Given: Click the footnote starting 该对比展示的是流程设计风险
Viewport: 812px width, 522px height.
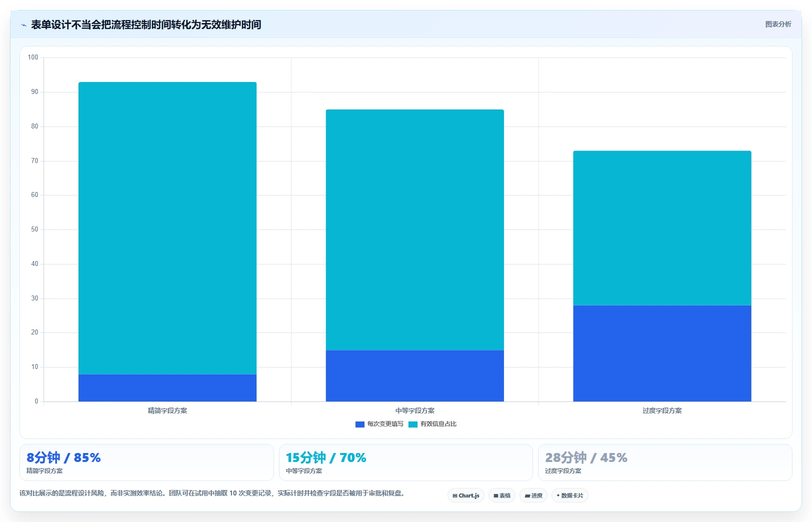Looking at the screenshot, I should pos(212,493).
